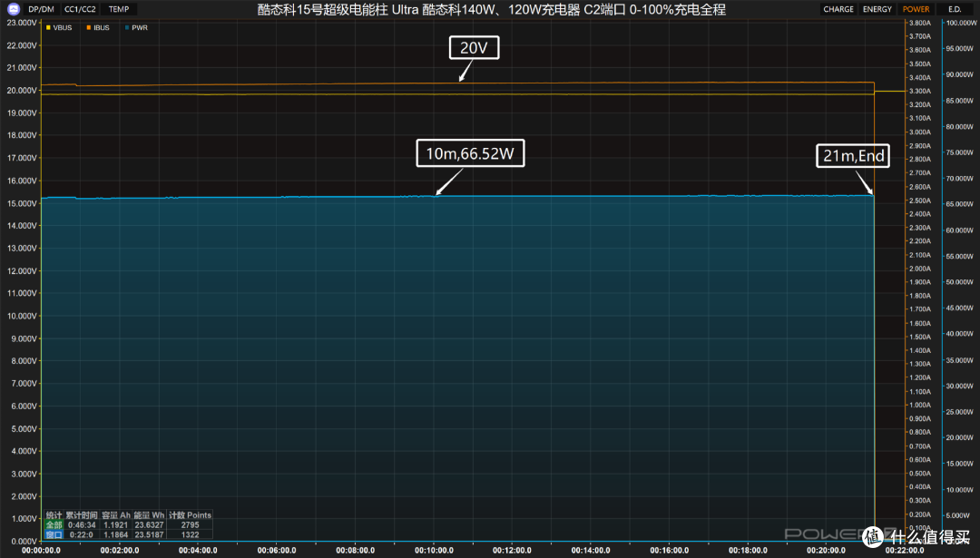Click points count 2795
The width and height of the screenshot is (980, 558).
click(190, 524)
